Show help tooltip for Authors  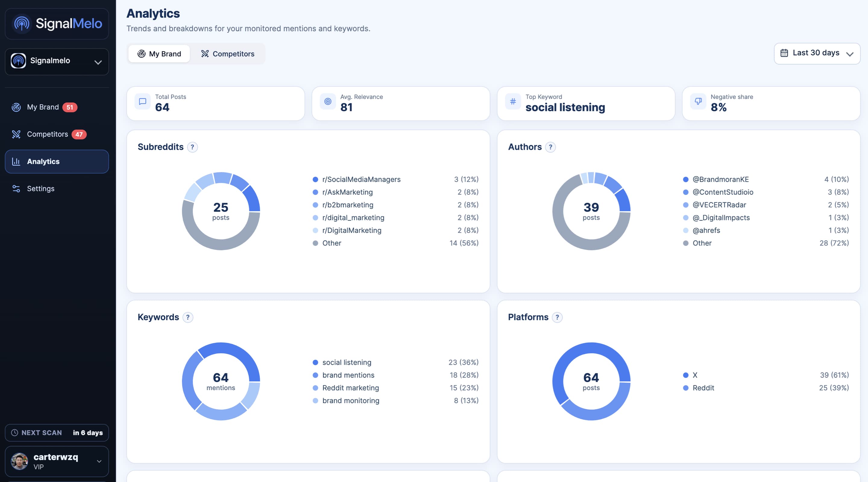click(x=550, y=147)
